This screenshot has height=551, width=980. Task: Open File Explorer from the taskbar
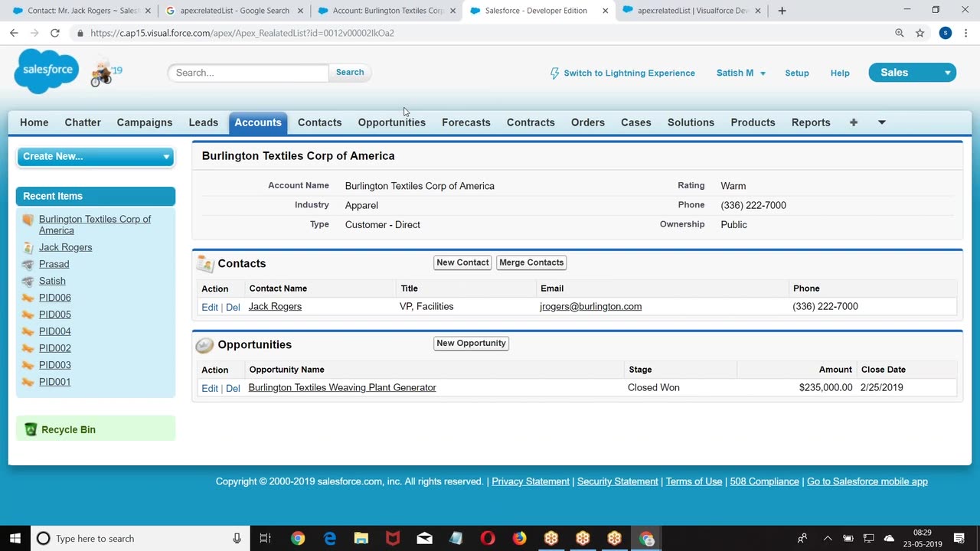click(x=361, y=538)
